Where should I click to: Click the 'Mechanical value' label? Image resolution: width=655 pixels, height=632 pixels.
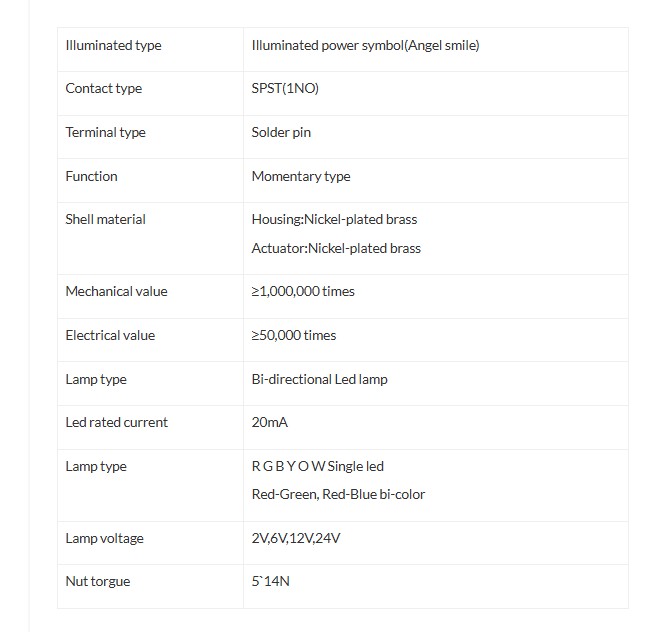point(116,291)
